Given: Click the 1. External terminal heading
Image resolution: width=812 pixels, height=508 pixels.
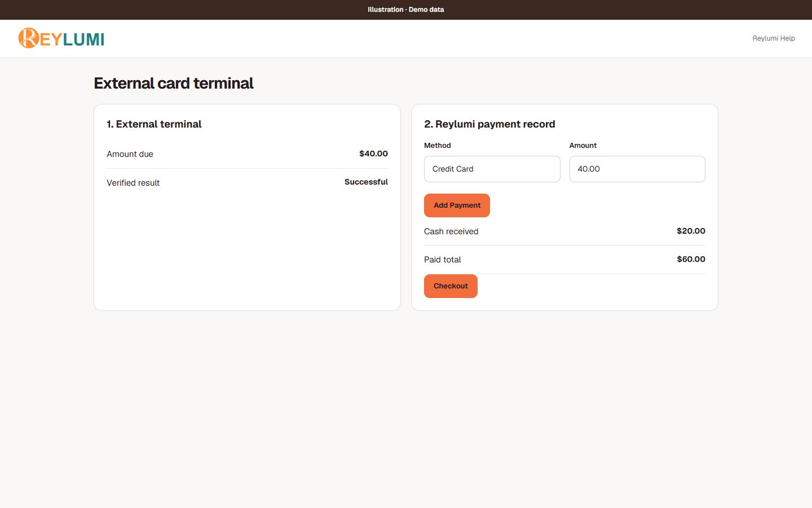Looking at the screenshot, I should [154, 124].
